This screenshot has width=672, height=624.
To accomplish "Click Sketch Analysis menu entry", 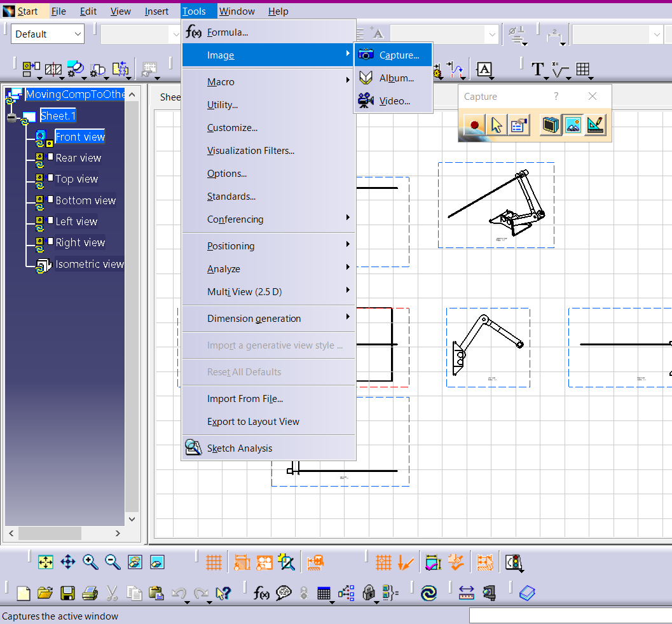I will [x=239, y=448].
